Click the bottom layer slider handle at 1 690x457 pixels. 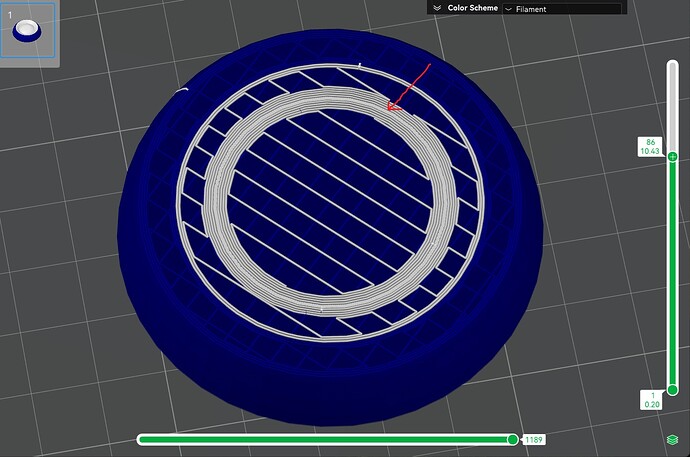click(x=672, y=390)
